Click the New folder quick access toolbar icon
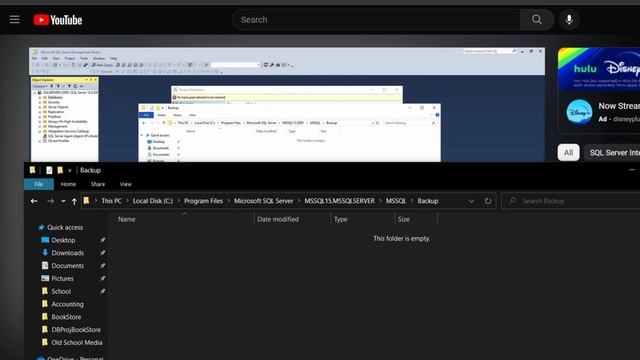 (60, 170)
